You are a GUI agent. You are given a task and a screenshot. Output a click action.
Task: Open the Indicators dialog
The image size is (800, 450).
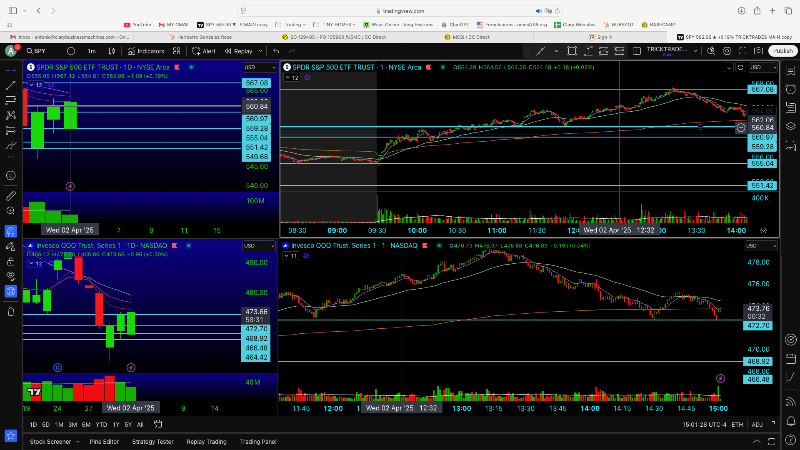point(146,51)
